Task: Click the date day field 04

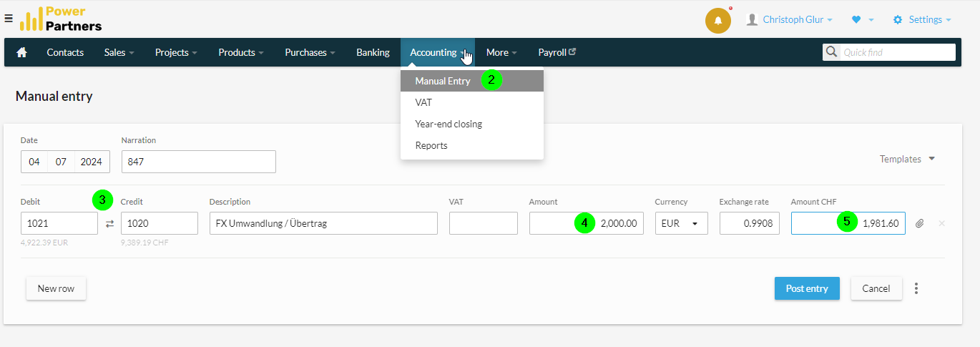Action: click(x=34, y=162)
